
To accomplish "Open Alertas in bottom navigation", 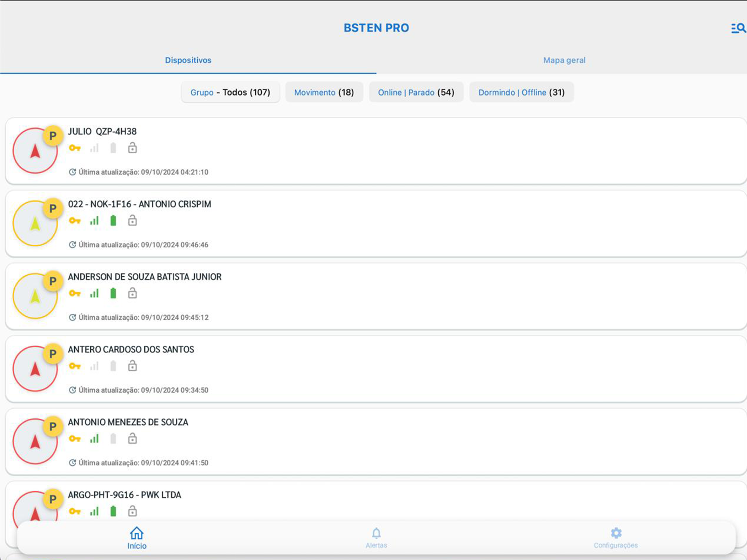I will click(x=376, y=538).
